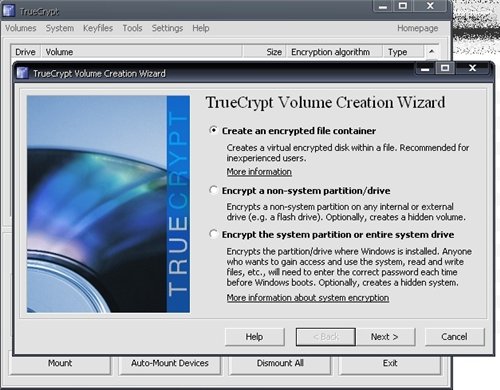Screen dimensions: 500x390
Task: Maximize the TrueCrypt main window
Action: 403,6
